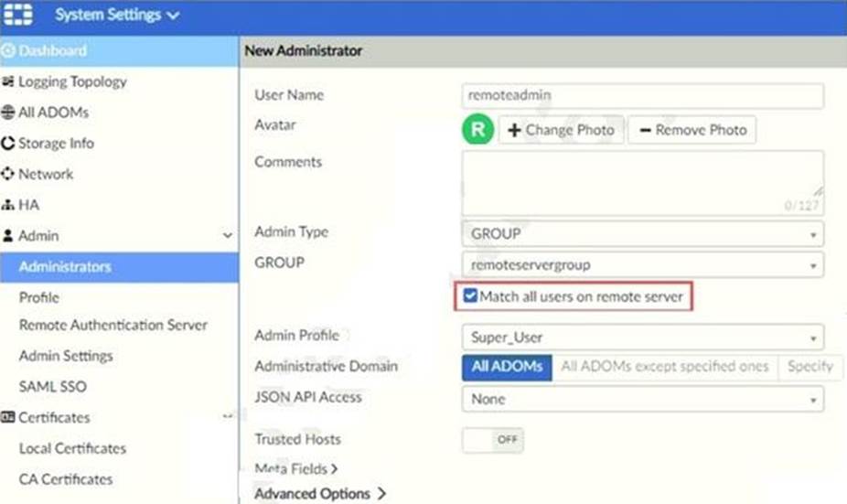Screen dimensions: 847x504
Task: Open the Admin Type dropdown
Action: tap(642, 234)
